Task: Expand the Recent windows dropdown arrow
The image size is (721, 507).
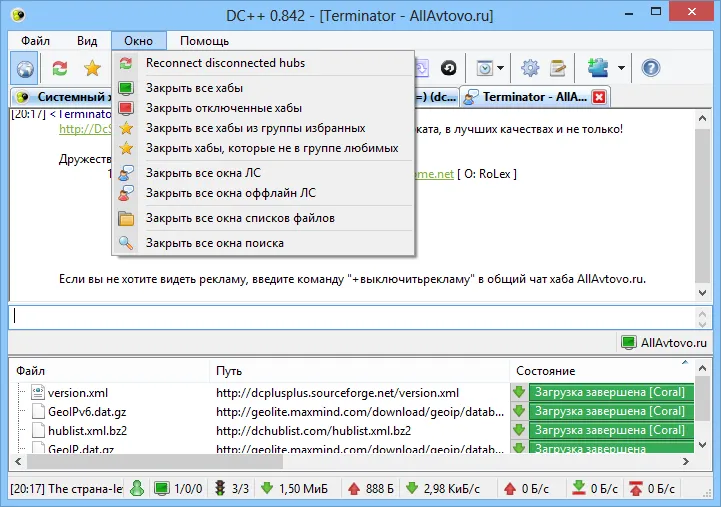Action: tap(500, 68)
